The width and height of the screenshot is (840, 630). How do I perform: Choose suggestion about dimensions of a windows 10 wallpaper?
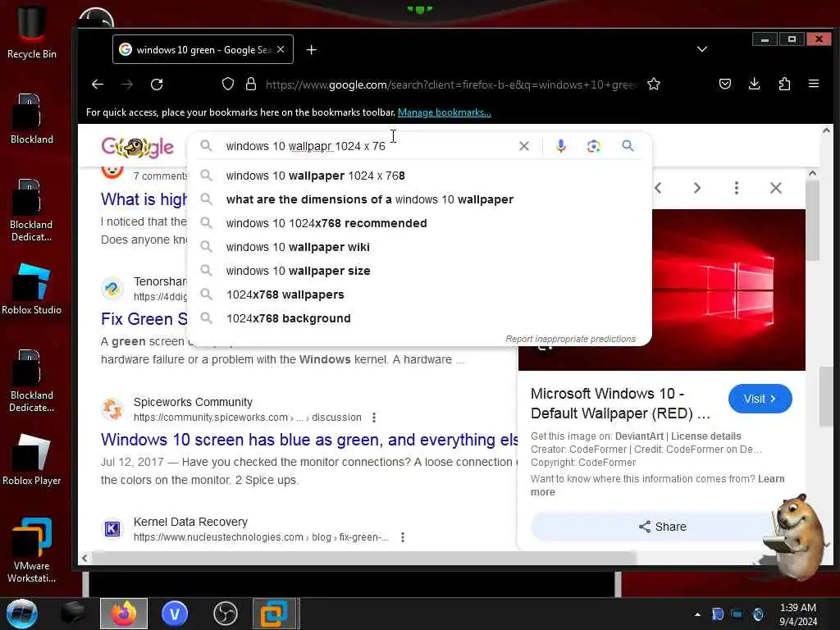[x=419, y=199]
